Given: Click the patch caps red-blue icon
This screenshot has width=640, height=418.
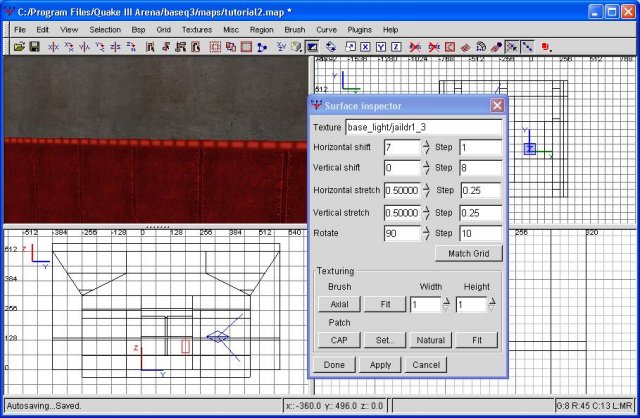Looking at the screenshot, I should point(496,47).
